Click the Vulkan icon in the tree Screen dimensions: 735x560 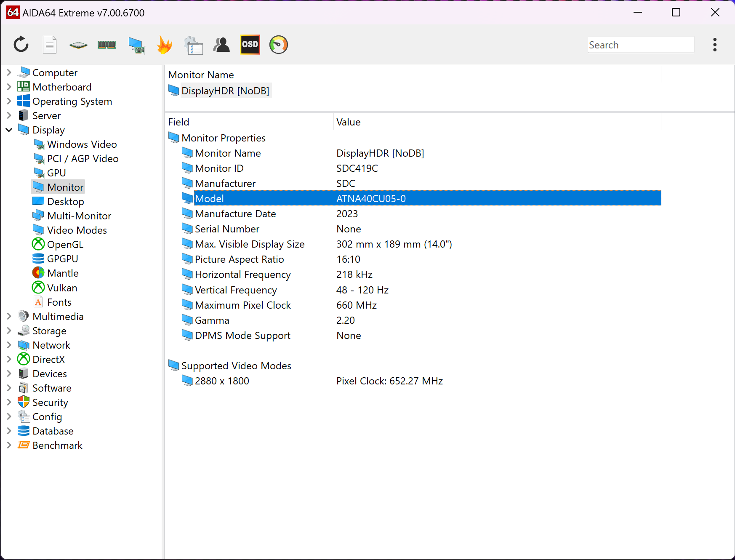coord(38,287)
